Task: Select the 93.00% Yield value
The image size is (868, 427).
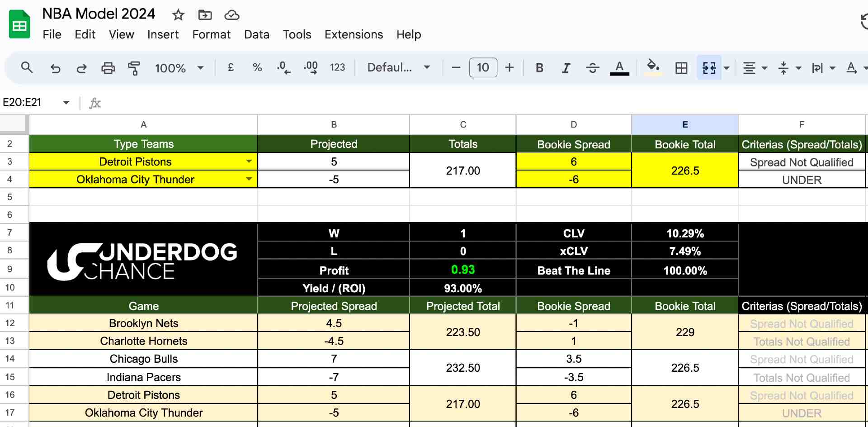Action: click(x=463, y=288)
